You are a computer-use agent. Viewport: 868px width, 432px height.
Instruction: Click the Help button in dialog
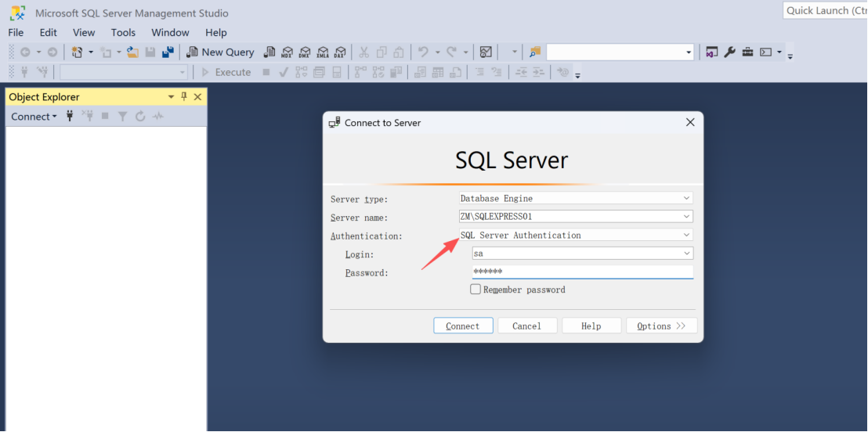(591, 326)
